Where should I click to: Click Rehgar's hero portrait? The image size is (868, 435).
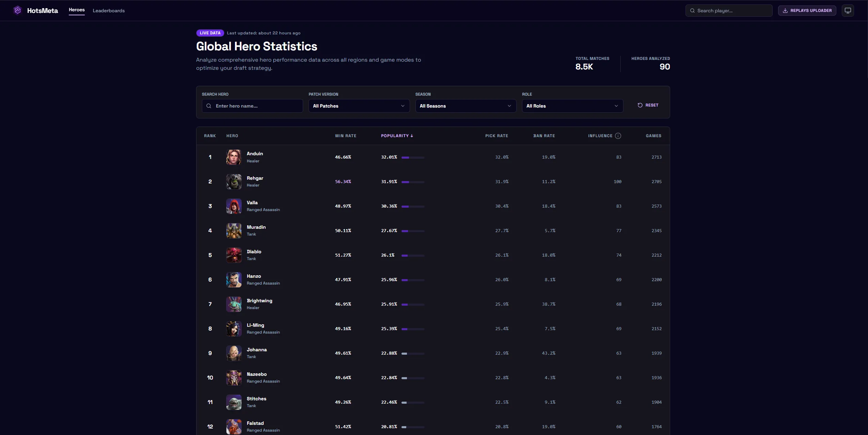point(234,182)
